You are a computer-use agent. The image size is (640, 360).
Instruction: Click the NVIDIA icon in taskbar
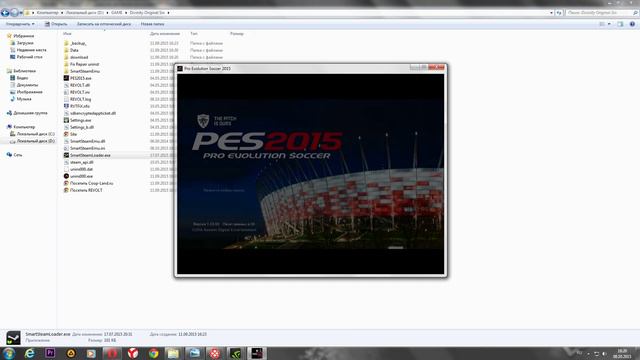coord(236,353)
